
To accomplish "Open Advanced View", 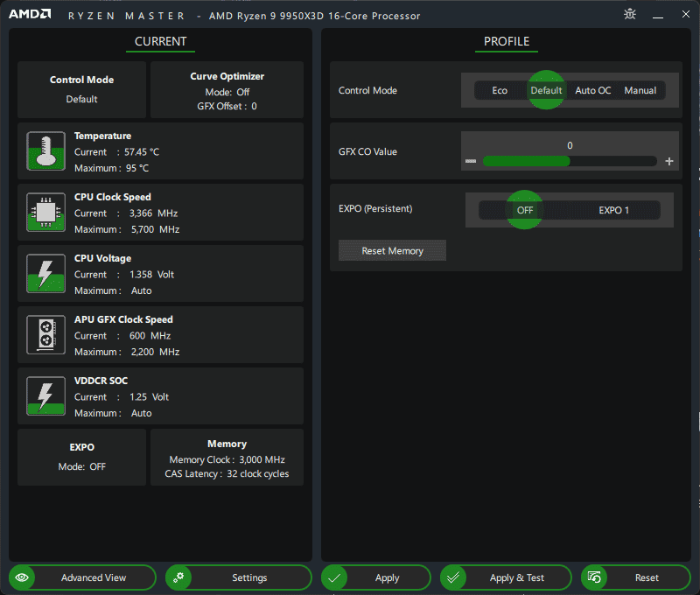I will click(82, 577).
